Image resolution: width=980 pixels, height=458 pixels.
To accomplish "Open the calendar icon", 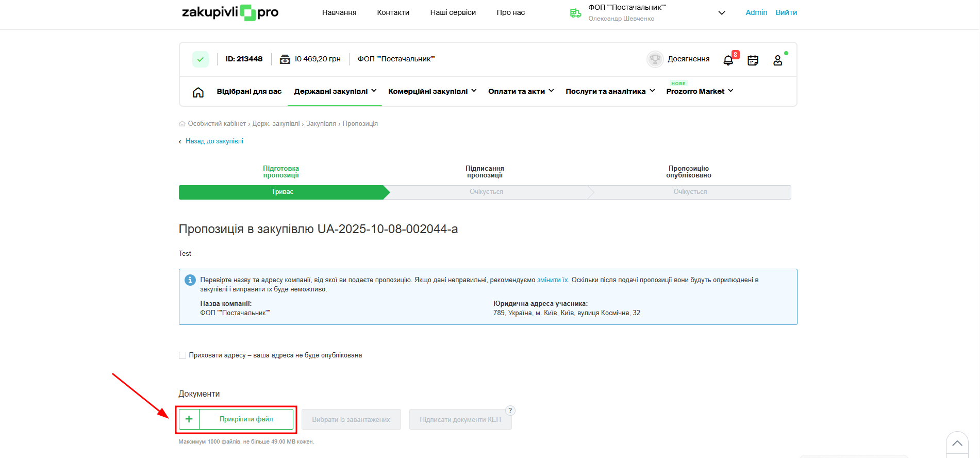I will (x=753, y=60).
